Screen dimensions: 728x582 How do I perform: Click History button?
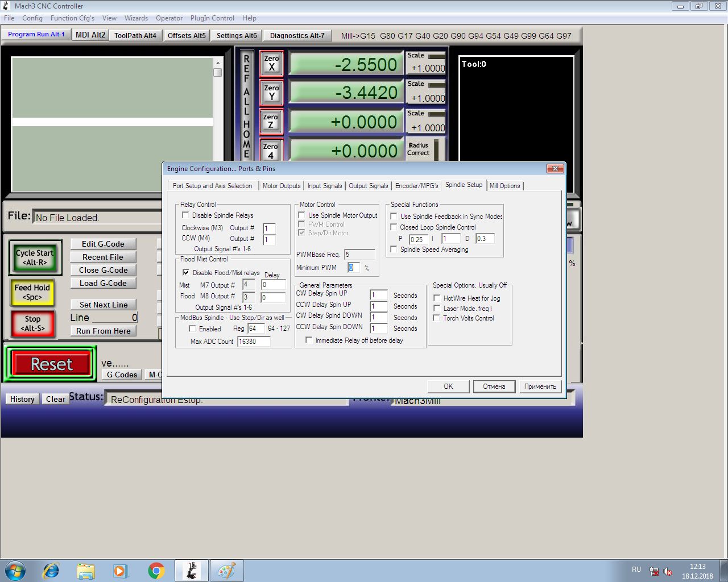22,399
